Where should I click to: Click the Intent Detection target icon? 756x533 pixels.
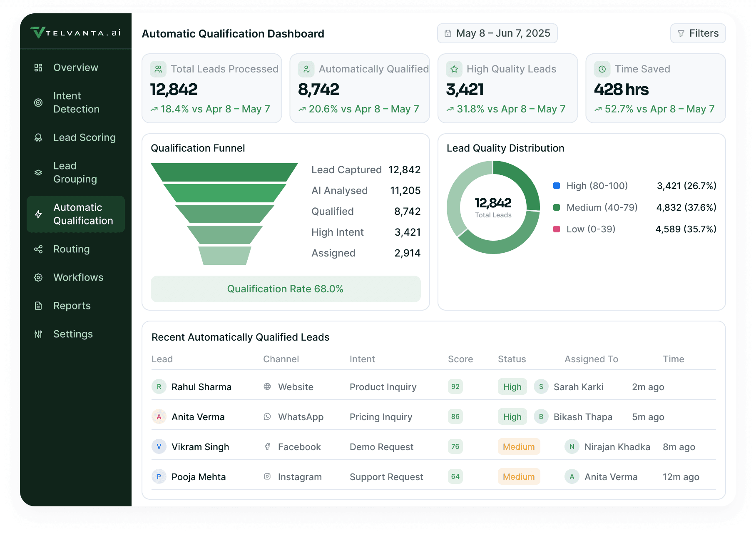[x=38, y=102]
